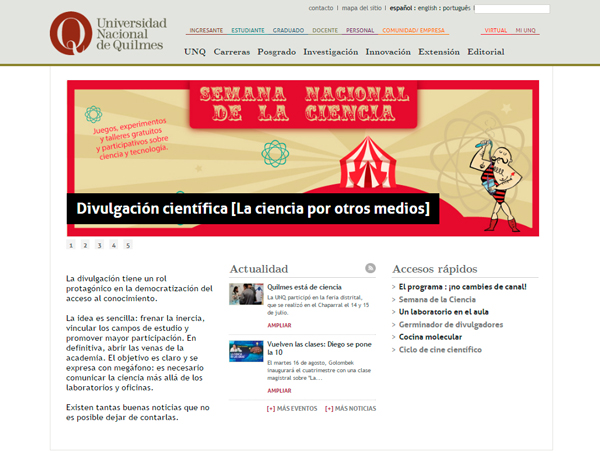Click the Actualidad section heading
The height and width of the screenshot is (453, 600).
259,269
